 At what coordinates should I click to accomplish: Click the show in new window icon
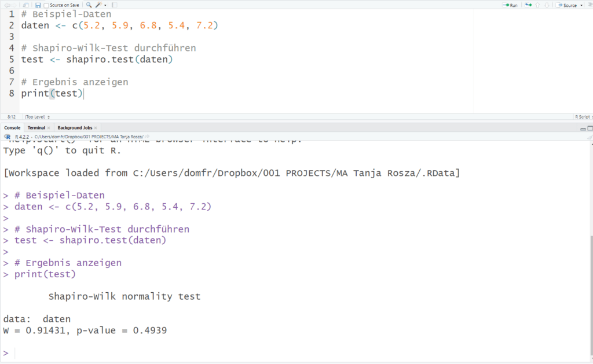(26, 5)
